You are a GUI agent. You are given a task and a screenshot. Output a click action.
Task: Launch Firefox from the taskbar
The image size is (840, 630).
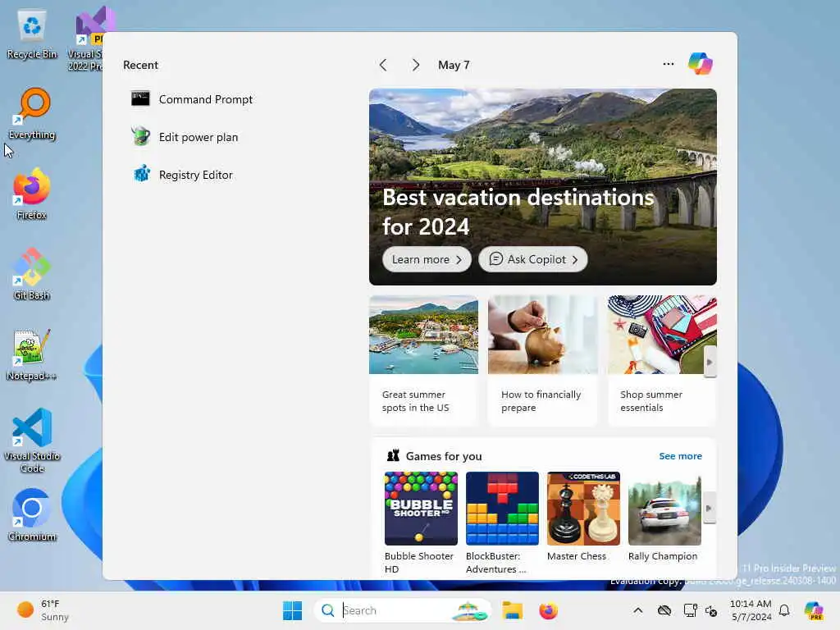click(x=549, y=610)
